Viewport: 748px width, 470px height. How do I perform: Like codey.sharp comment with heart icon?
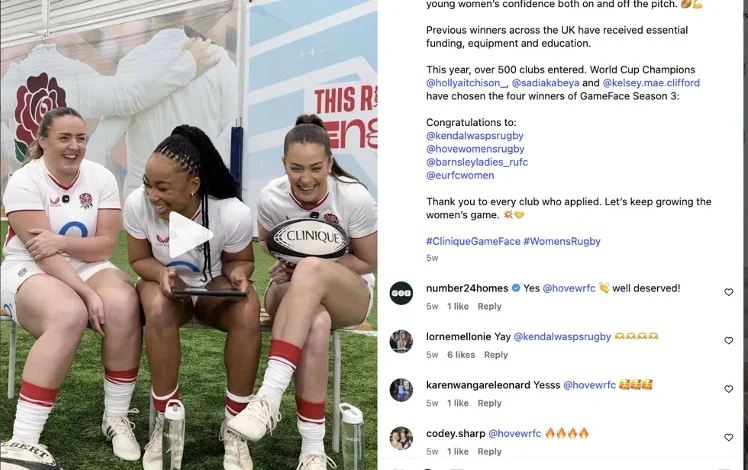(x=728, y=438)
